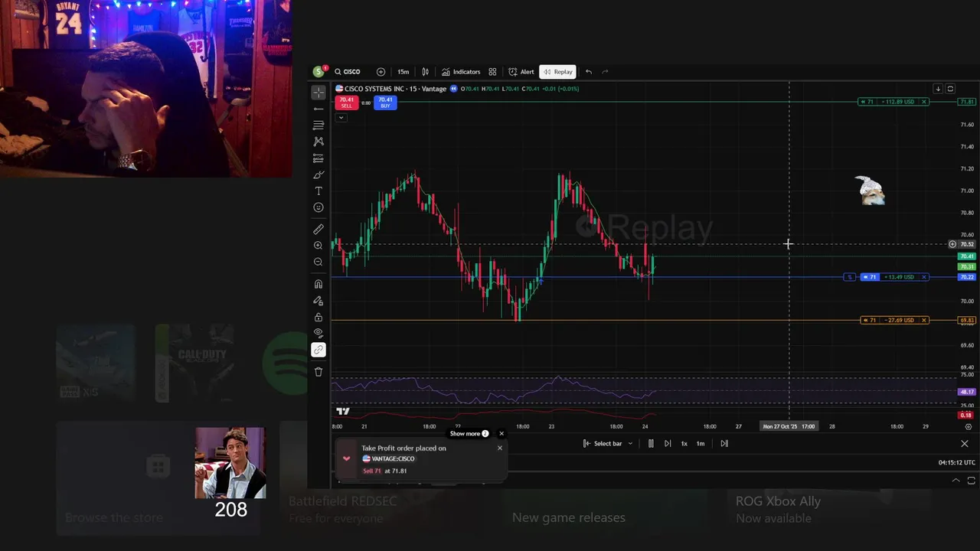Open the chart layout templates grid icon

pos(492,72)
